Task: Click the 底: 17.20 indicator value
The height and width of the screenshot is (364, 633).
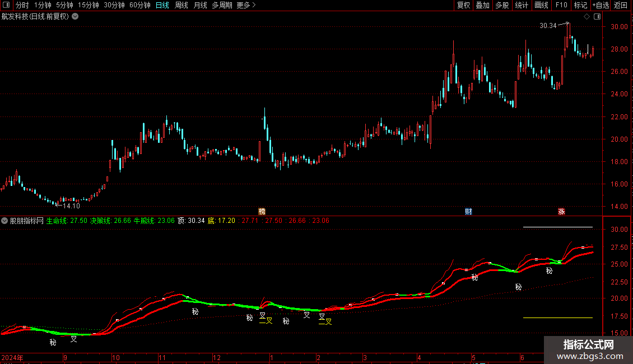Action: click(221, 221)
